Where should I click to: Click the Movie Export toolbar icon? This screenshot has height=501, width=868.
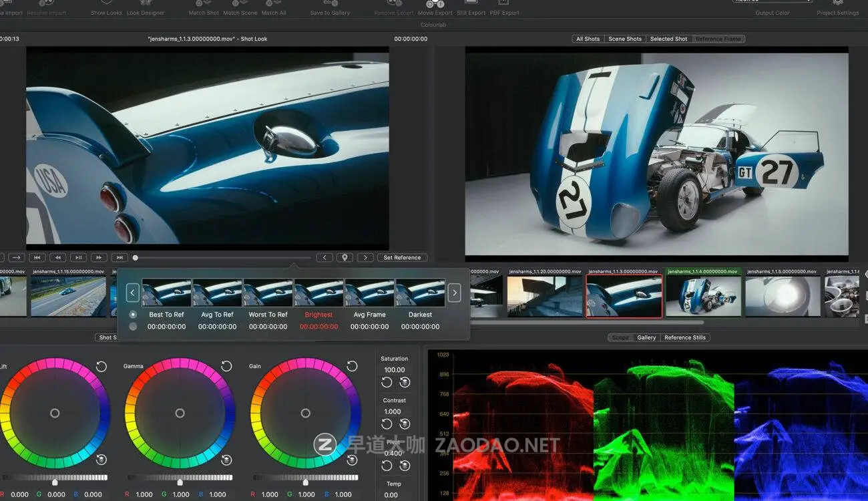coord(435,5)
